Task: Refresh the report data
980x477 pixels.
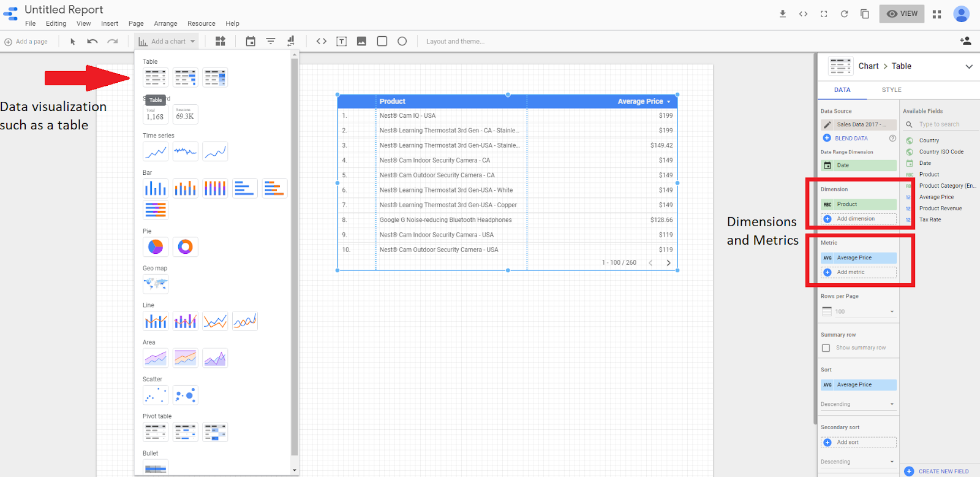Action: point(844,13)
